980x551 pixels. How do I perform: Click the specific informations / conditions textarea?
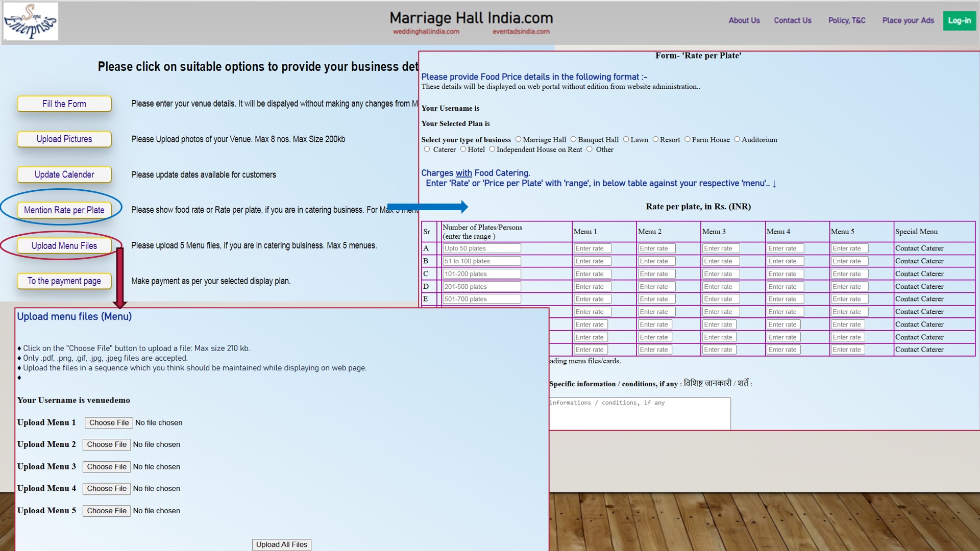click(x=640, y=414)
